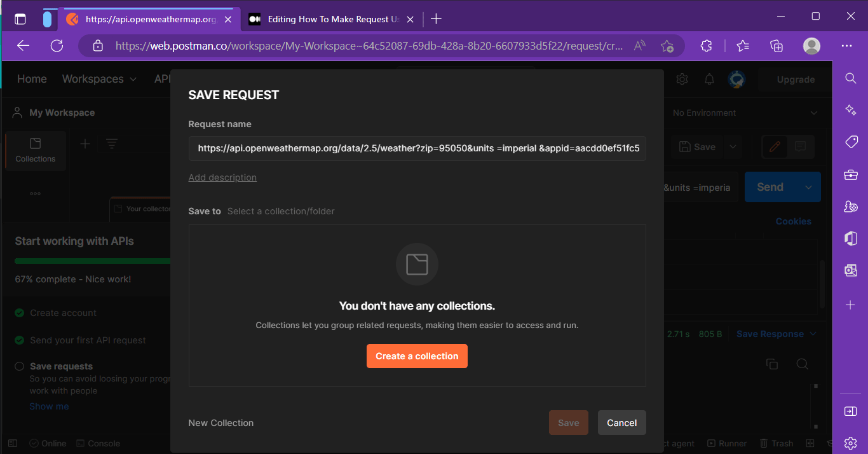The height and width of the screenshot is (454, 868).
Task: Click the Save requests checklist item
Action: click(61, 366)
